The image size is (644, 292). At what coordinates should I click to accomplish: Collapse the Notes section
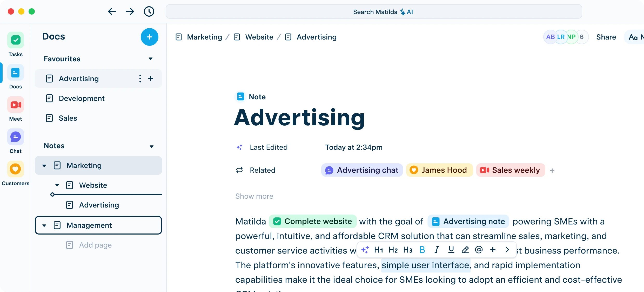point(152,146)
